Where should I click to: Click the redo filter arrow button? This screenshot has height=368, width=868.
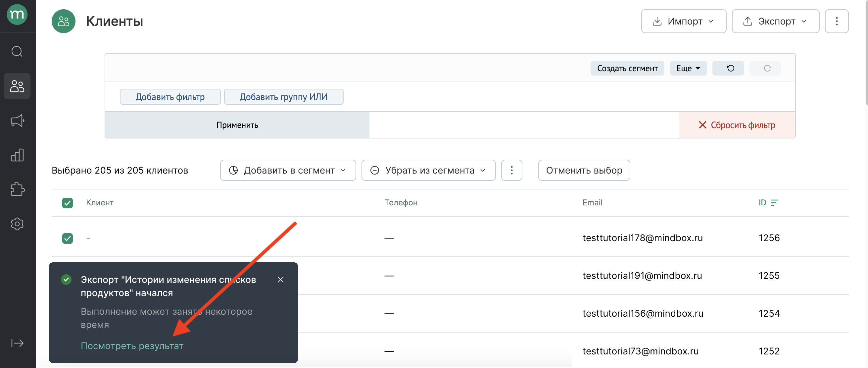[765, 69]
